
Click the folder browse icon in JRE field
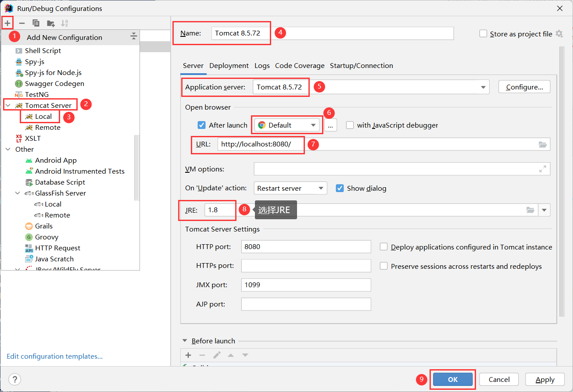531,210
